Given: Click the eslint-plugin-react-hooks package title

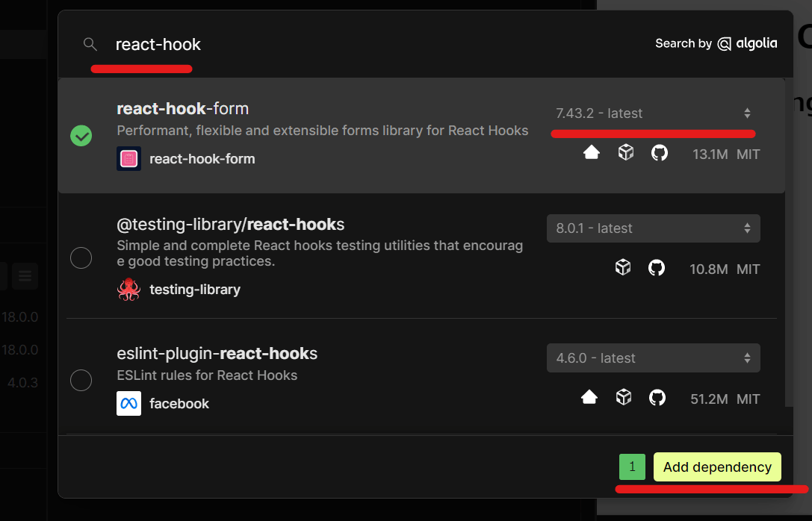Looking at the screenshot, I should [217, 354].
